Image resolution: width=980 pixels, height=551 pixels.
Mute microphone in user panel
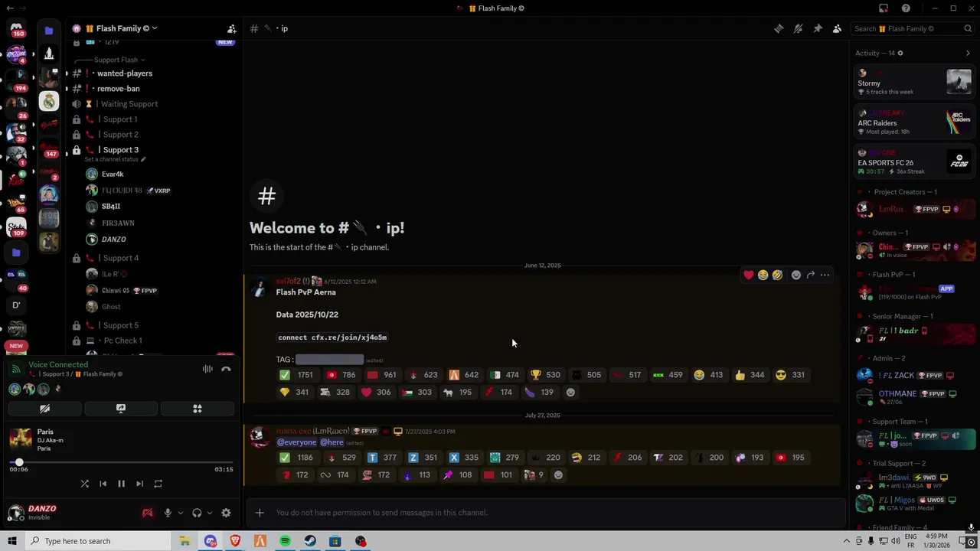[168, 513]
